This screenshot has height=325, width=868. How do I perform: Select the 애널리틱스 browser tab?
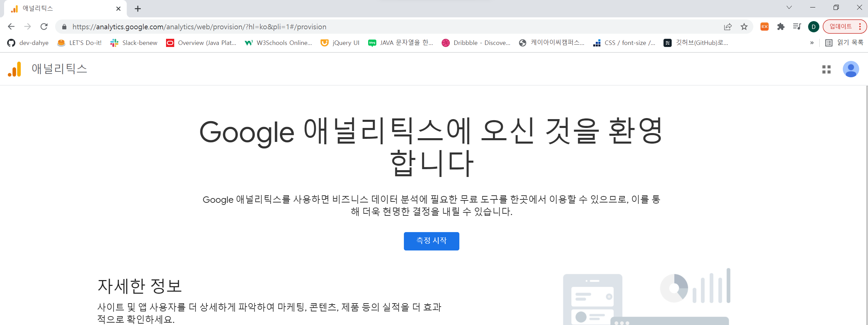65,9
